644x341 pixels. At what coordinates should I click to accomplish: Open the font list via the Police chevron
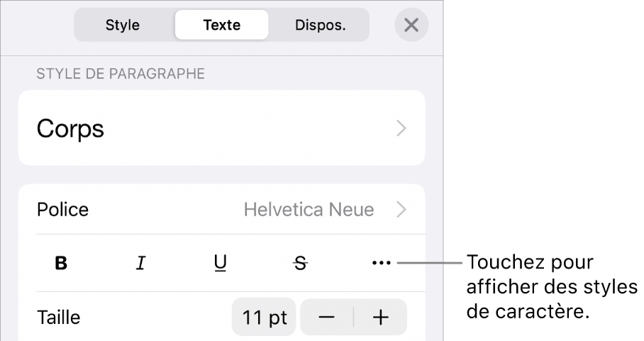click(x=401, y=210)
